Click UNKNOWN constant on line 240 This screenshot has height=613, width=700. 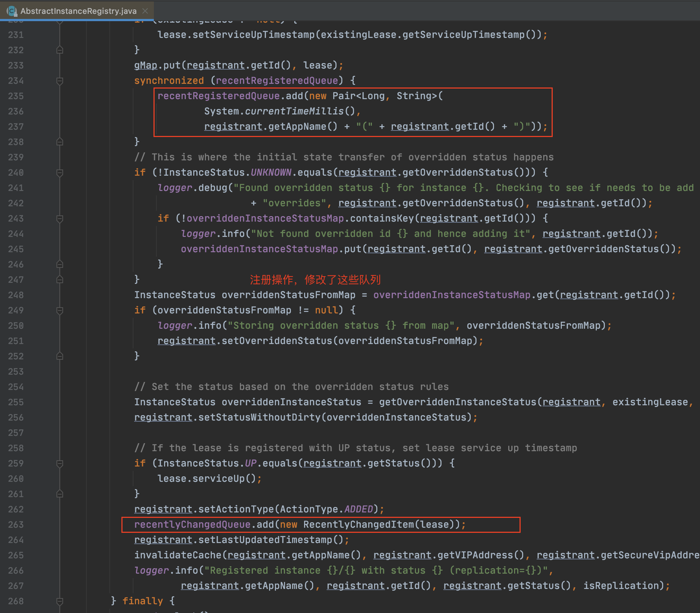271,172
